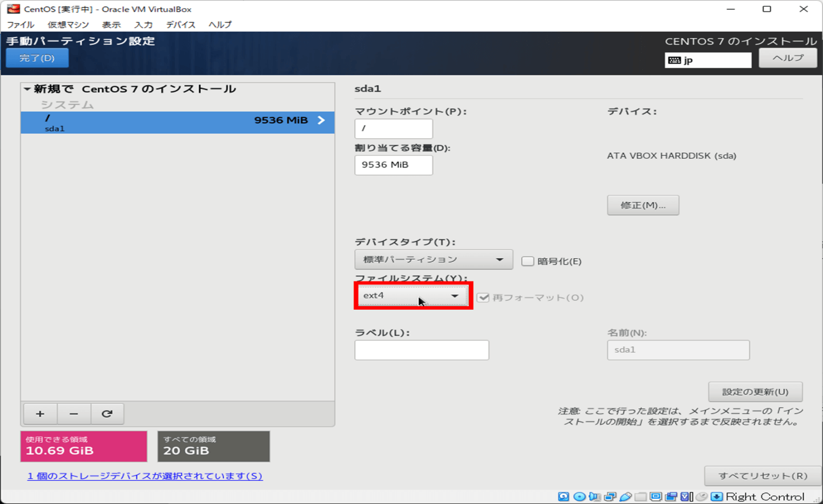Click the すべての領域 20 GiB box
Image resolution: width=823 pixels, height=504 pixels.
[x=213, y=446]
